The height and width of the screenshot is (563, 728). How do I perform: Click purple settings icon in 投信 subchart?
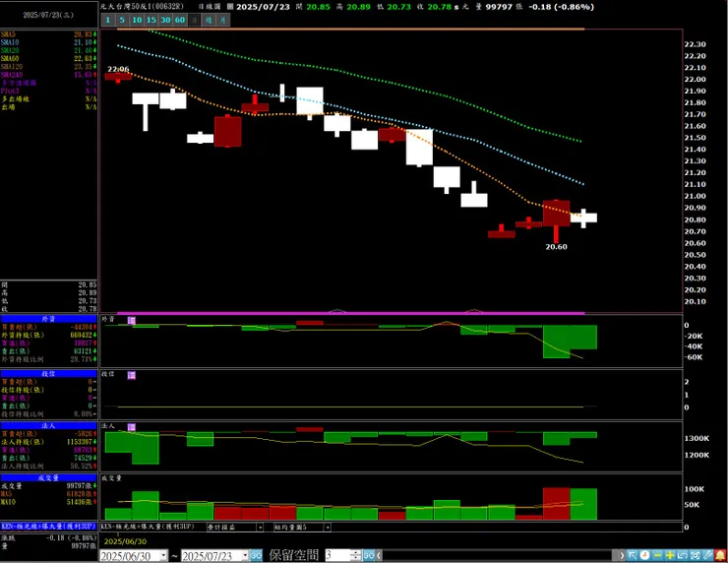tap(132, 375)
